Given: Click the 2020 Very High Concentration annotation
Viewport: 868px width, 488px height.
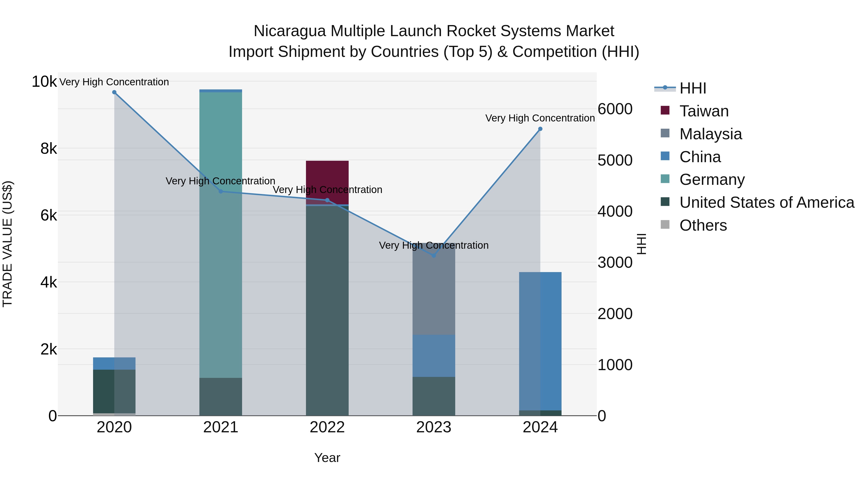Looking at the screenshot, I should (114, 82).
